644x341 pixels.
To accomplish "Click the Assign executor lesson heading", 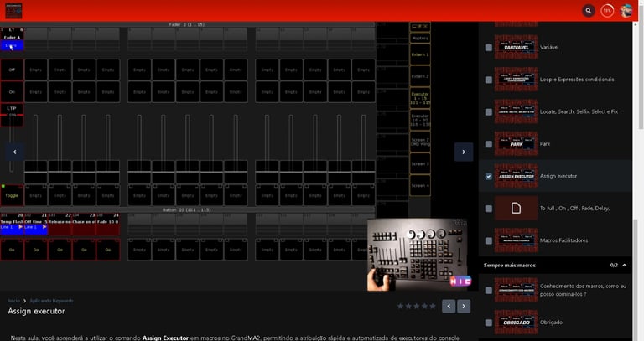I will (36, 311).
